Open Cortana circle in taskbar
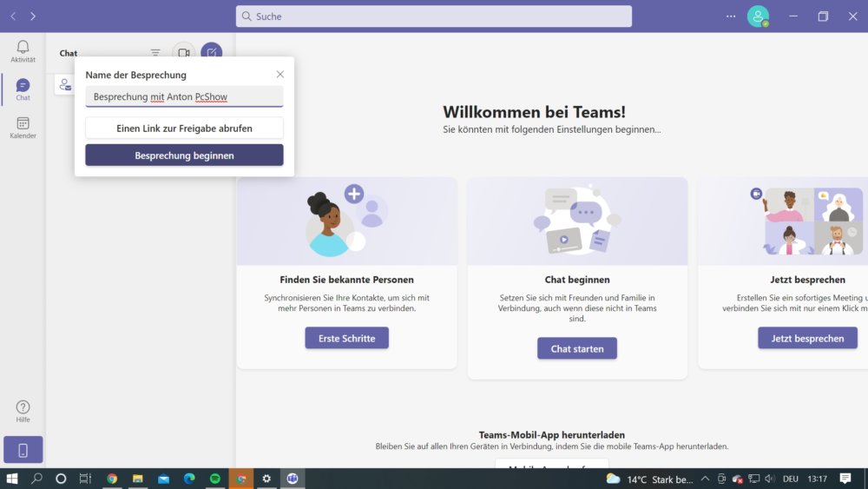The width and height of the screenshot is (868, 489). [61, 479]
